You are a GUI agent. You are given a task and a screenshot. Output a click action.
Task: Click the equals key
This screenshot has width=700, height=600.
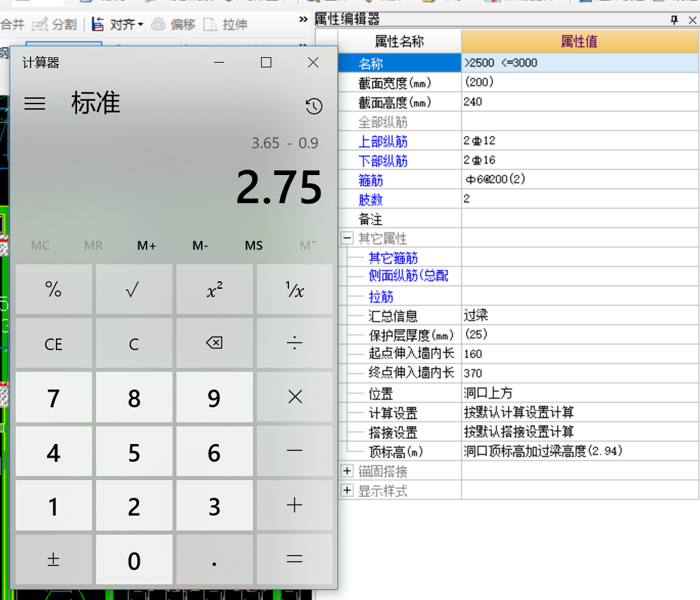[294, 559]
